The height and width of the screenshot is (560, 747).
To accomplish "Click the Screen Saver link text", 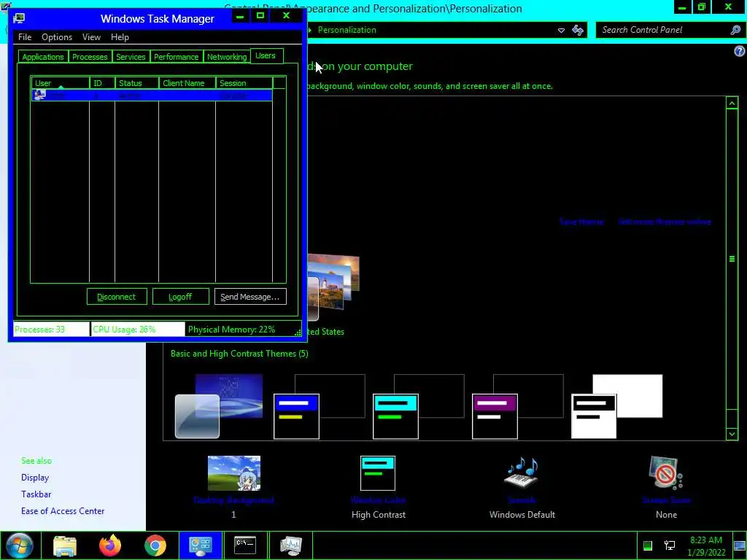I will click(666, 500).
